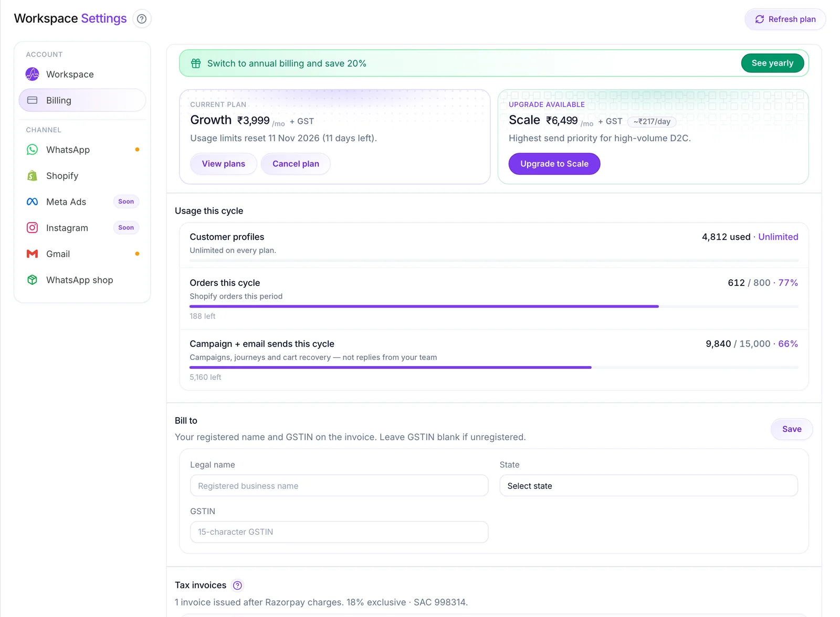Open the Gmail channel settings
Screen dimensions: 840x617
pyautogui.click(x=82, y=254)
